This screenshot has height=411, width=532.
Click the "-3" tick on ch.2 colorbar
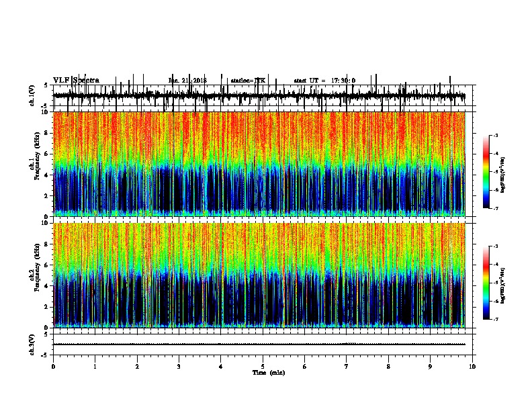tap(495, 246)
